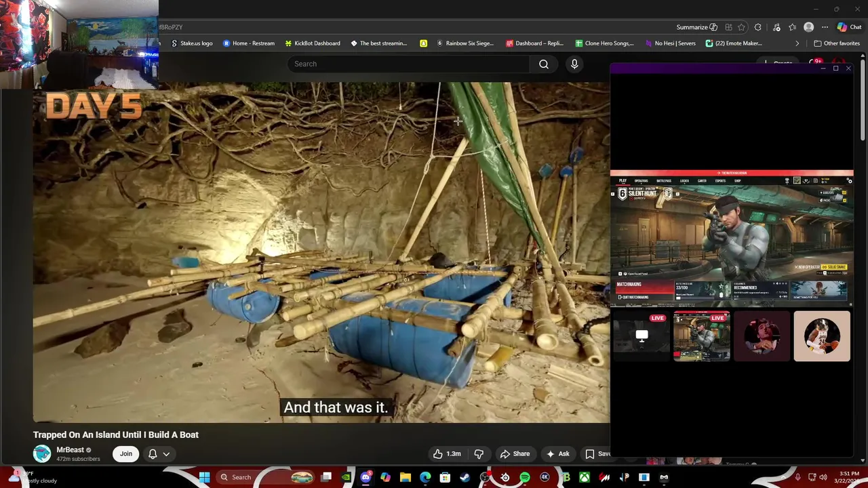Viewport: 868px width, 488px height.
Task: Select the first LIVE screen-share thumbnail
Action: click(x=642, y=336)
